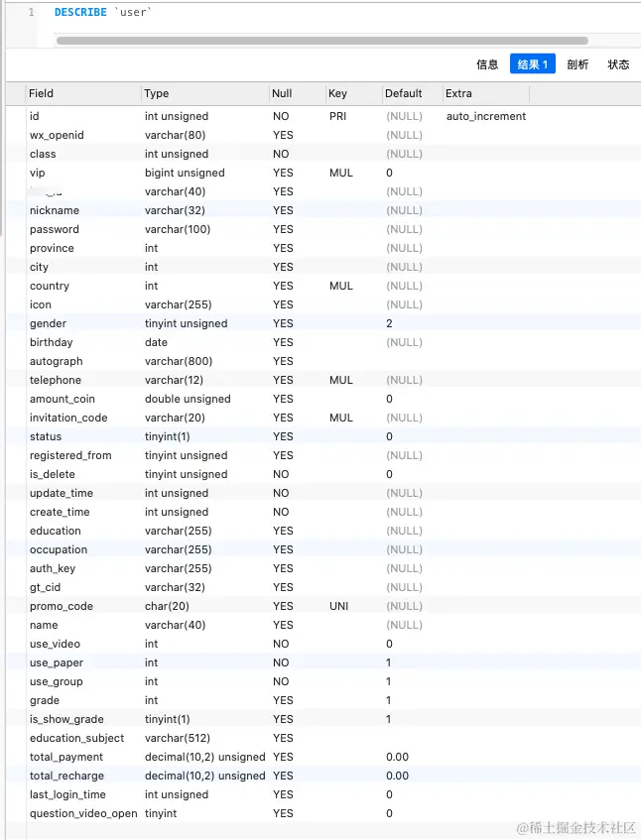641x840 pixels.
Task: Select the 'create_time' field cell
Action: click(60, 512)
